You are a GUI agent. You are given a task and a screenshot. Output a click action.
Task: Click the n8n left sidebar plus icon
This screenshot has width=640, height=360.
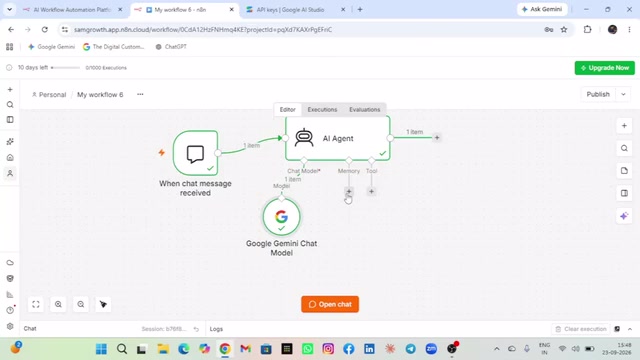[x=10, y=89]
